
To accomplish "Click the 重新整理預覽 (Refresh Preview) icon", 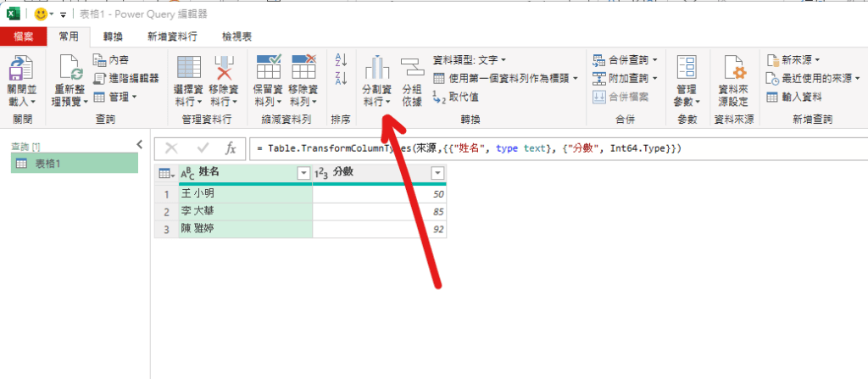I will [x=70, y=69].
